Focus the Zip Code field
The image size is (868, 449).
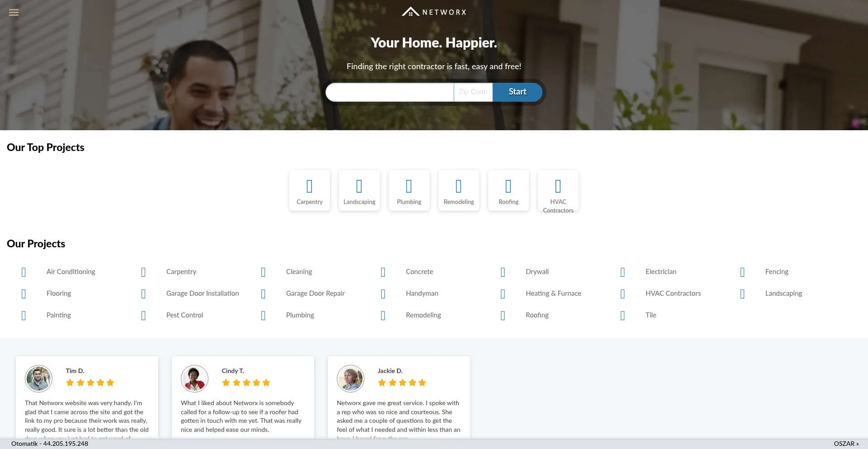tap(473, 92)
